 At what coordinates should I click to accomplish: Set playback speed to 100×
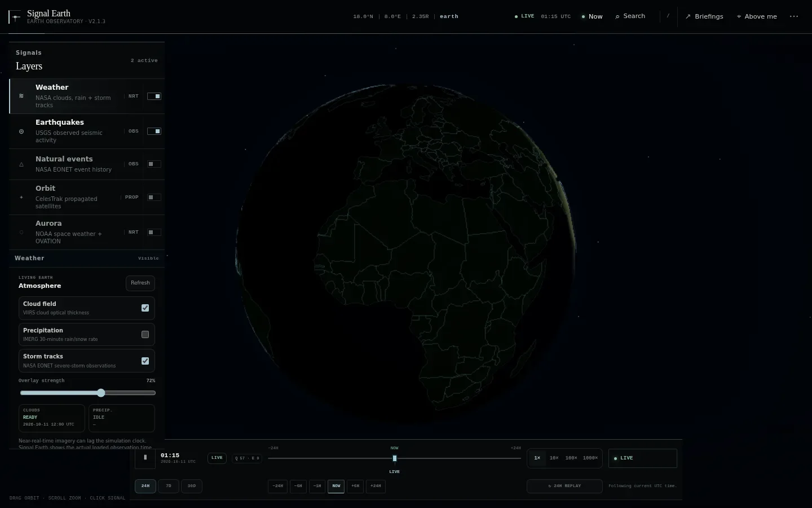pos(571,458)
